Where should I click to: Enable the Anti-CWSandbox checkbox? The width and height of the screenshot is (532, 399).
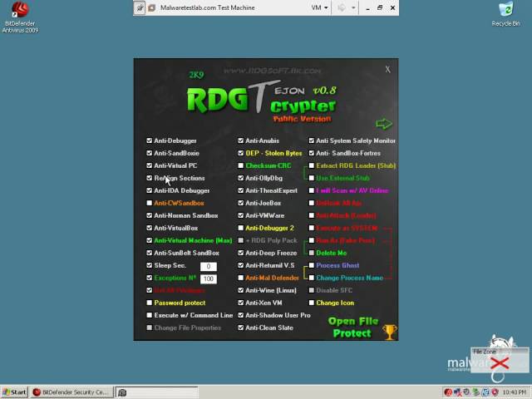[x=150, y=203]
